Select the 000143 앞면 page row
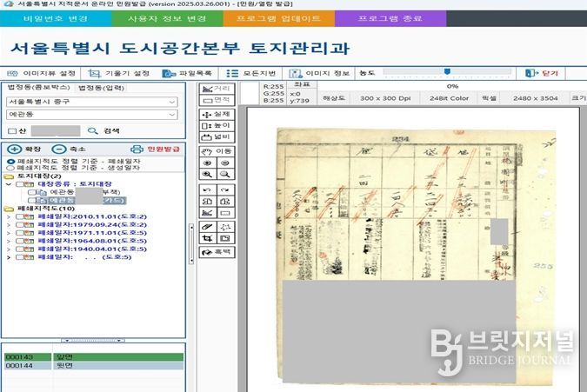 (x=94, y=357)
